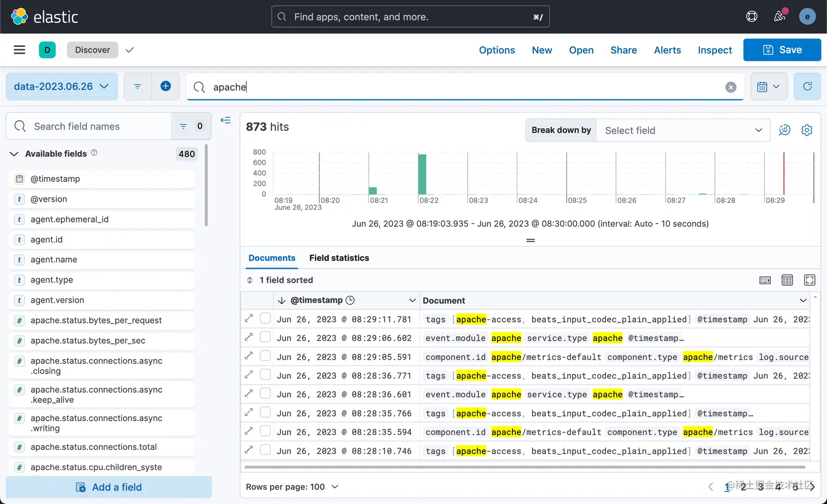Change Rows per page: 100

pos(292,487)
